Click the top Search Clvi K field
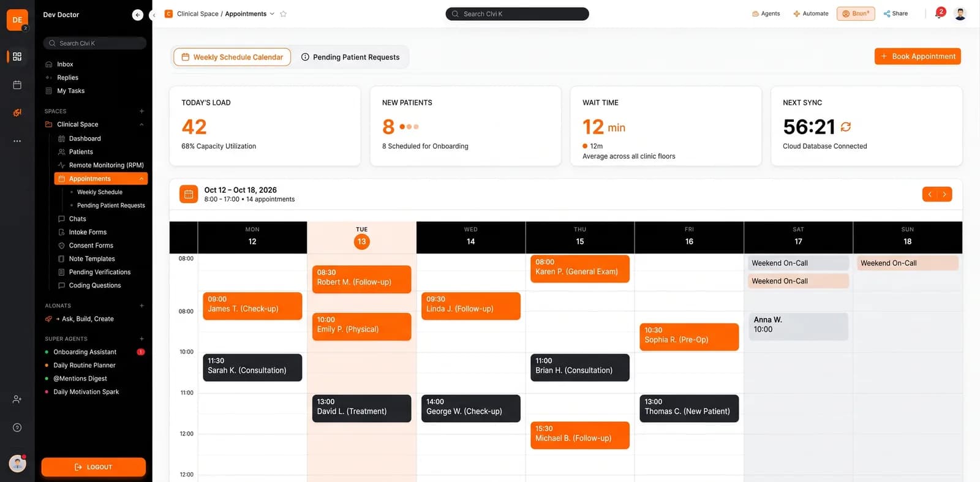 point(517,13)
